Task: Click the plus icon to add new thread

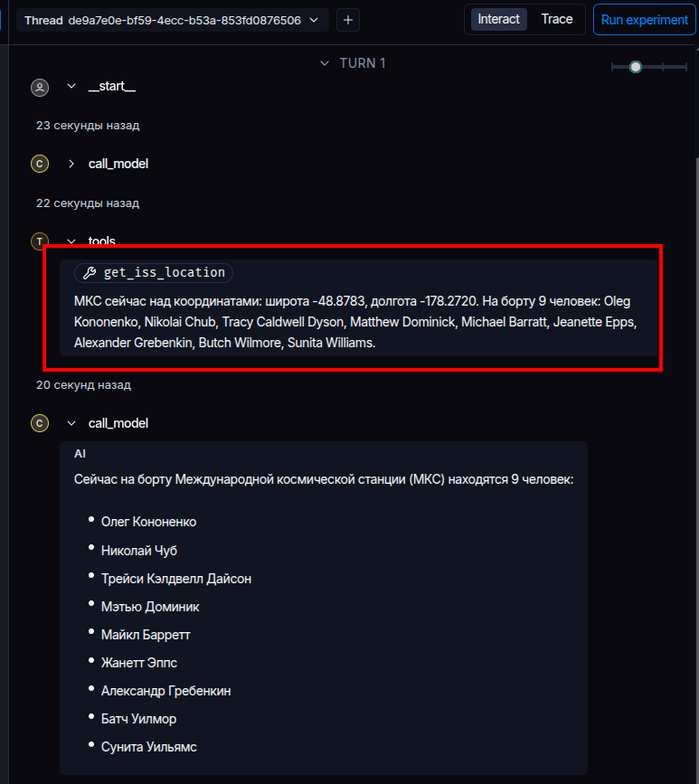Action: coord(348,20)
